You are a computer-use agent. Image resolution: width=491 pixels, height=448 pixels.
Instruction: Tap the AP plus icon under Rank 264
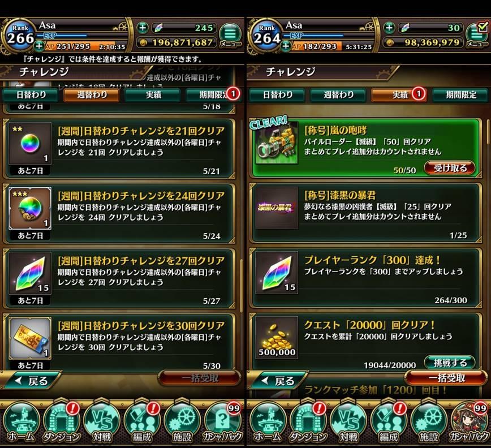click(x=285, y=46)
